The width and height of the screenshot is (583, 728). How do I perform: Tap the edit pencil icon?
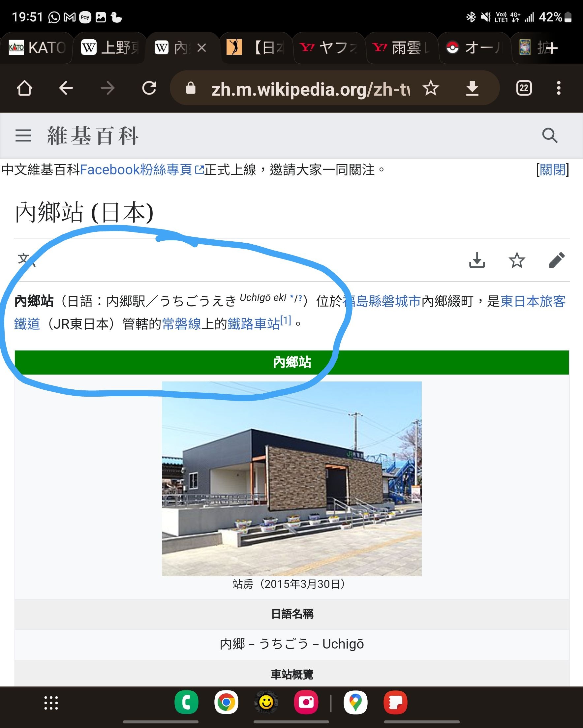[556, 260]
